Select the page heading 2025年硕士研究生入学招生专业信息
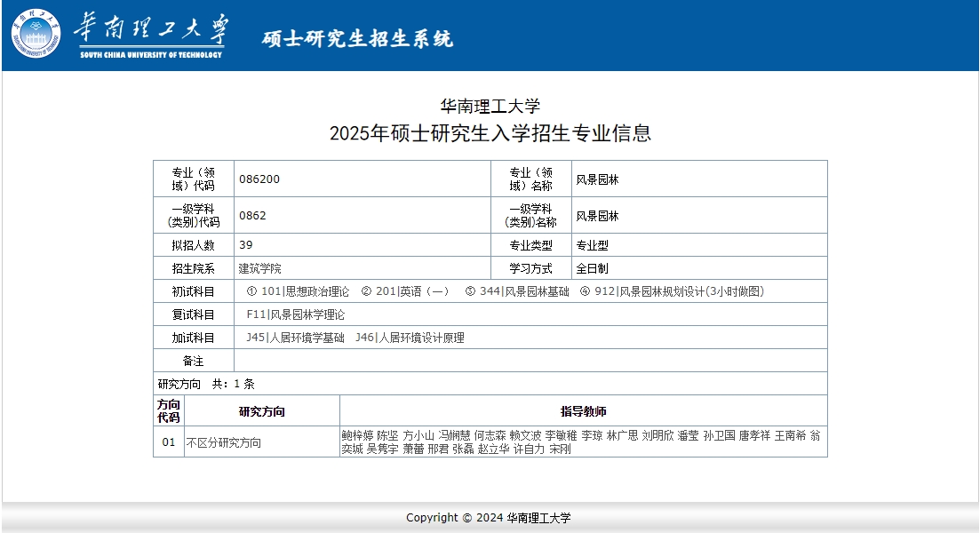The height and width of the screenshot is (533, 980). pyautogui.click(x=490, y=133)
